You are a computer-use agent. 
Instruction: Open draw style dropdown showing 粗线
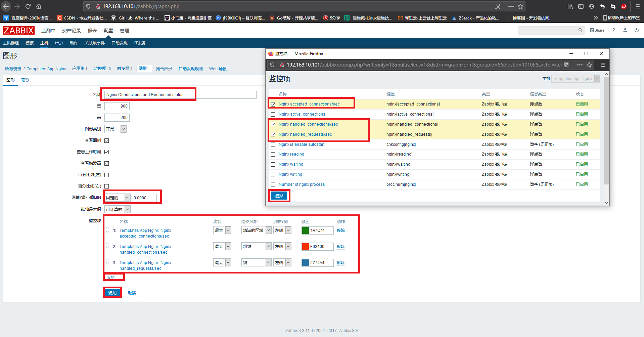coord(256,246)
